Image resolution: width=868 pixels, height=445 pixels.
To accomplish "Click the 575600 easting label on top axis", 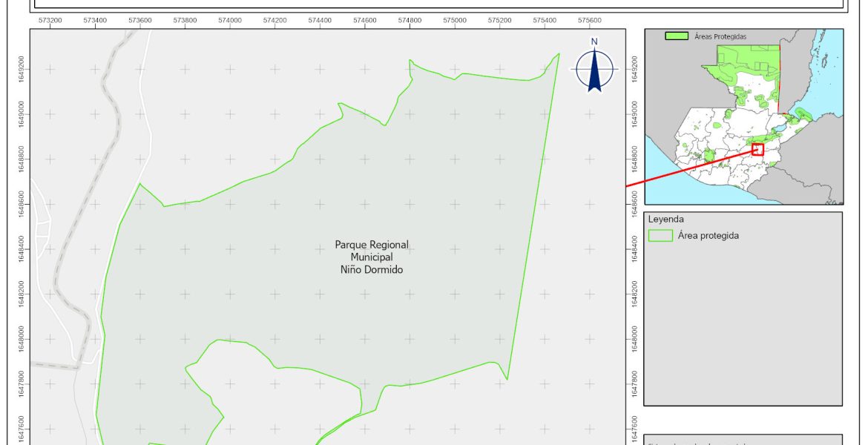I will point(590,20).
